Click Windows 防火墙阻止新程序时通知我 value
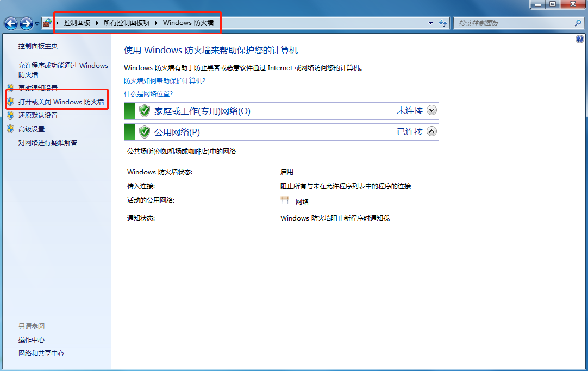Image resolution: width=588 pixels, height=371 pixels. (x=335, y=218)
